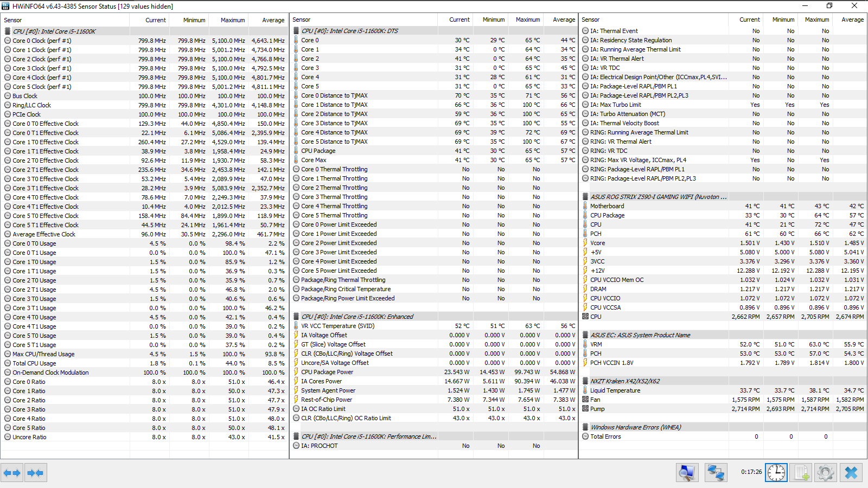Select the CPU Performance Lim… group header
Screen dimensions: 868x488
tap(434, 436)
